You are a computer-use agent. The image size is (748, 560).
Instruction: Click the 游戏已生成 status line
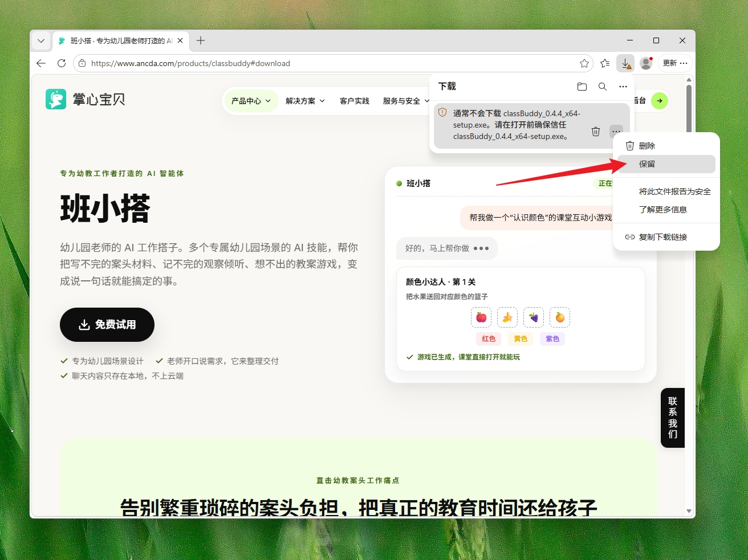[463, 357]
